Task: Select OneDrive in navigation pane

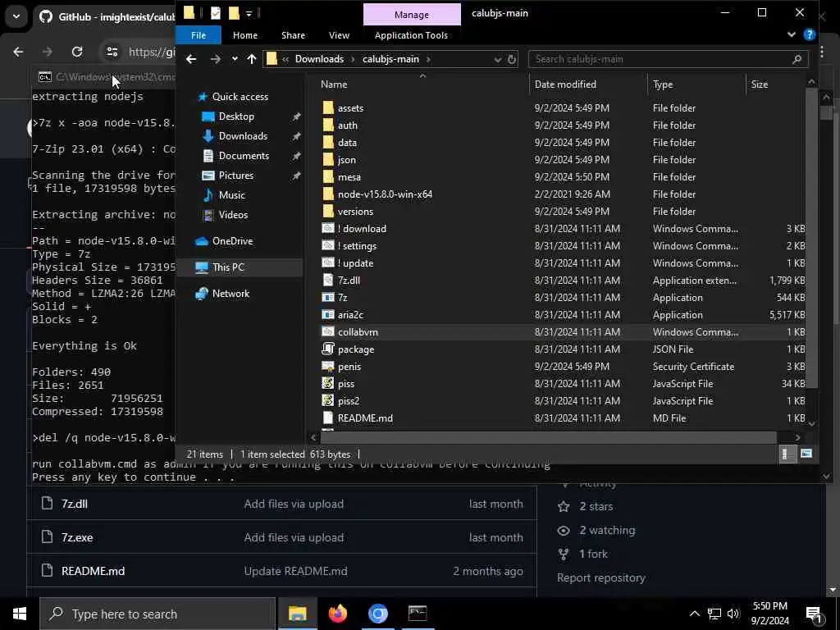Action: pyautogui.click(x=232, y=241)
